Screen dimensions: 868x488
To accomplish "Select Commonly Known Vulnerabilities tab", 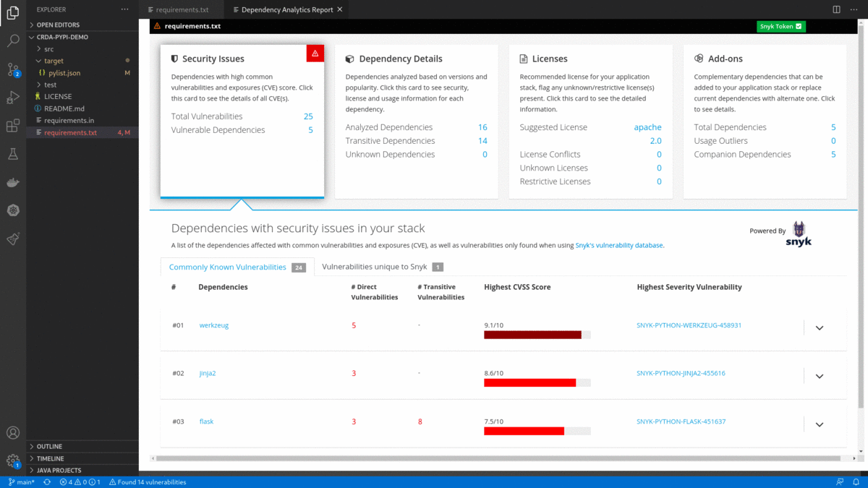I will tap(237, 267).
